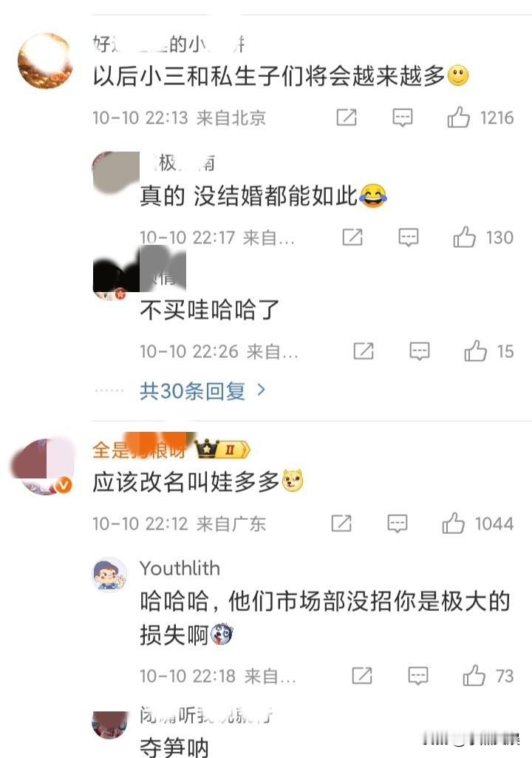Comment on the reply posted at 22:26
Viewport: 532px width, 758px height.
click(x=420, y=351)
